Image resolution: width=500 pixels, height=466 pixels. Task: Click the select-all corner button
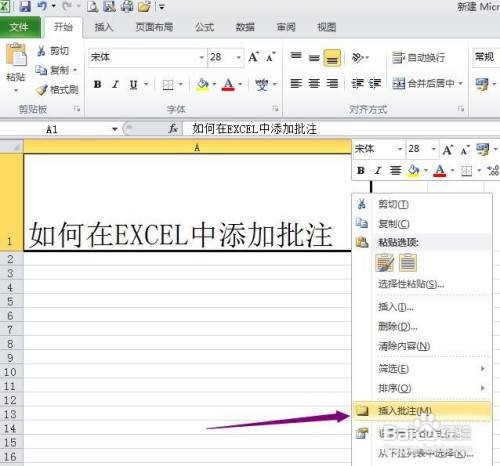point(11,147)
